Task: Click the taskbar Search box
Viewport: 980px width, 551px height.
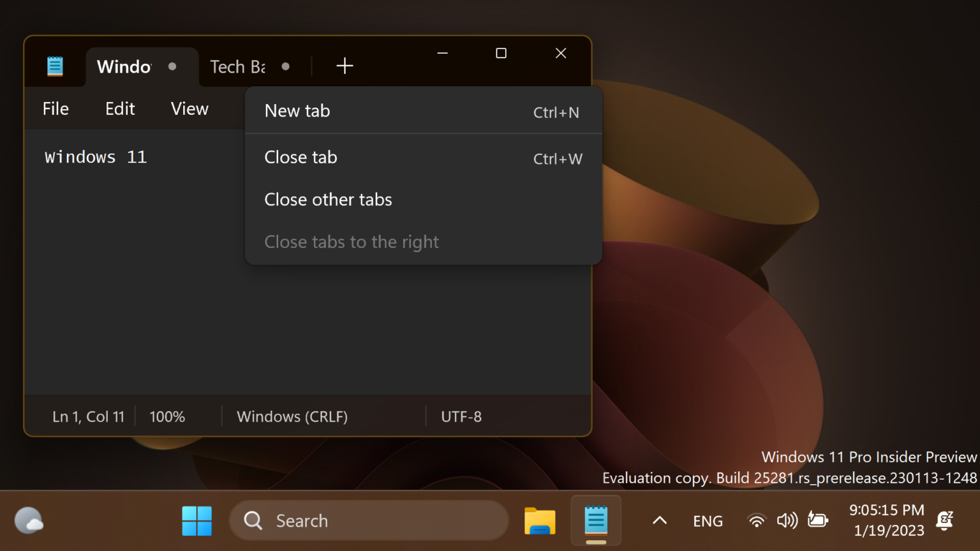Action: click(369, 520)
